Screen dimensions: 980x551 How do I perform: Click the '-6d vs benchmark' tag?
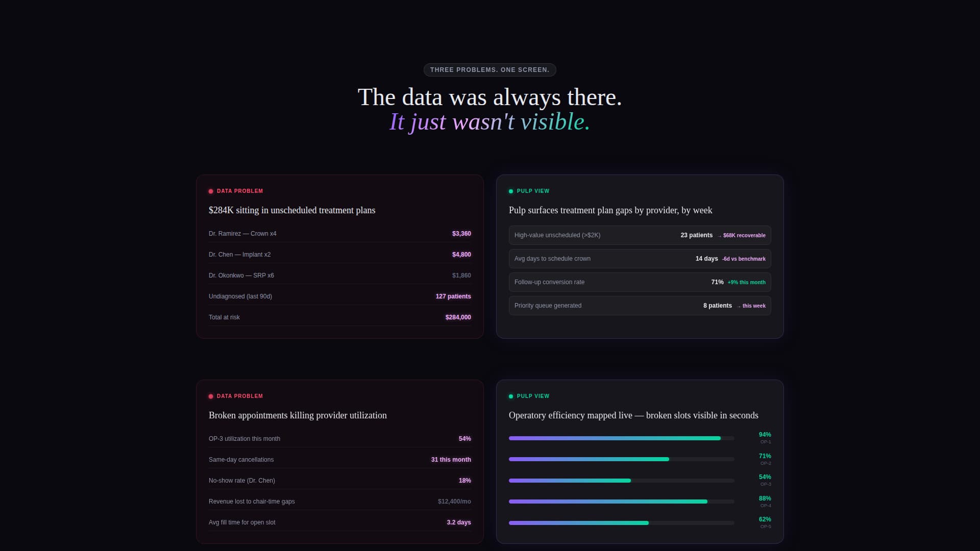pyautogui.click(x=744, y=259)
